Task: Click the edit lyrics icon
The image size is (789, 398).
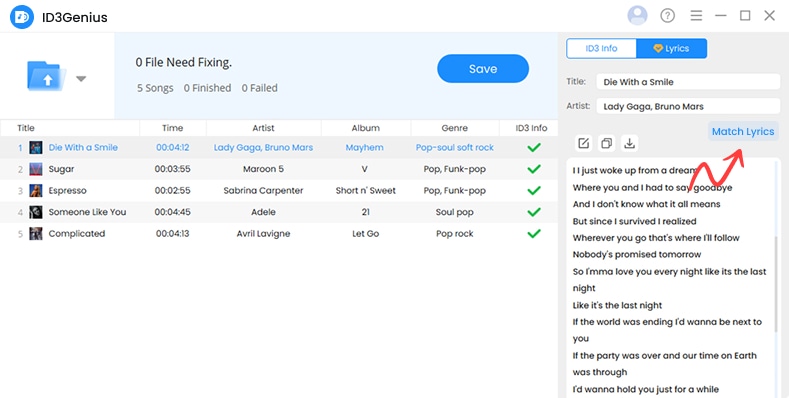Action: (583, 143)
